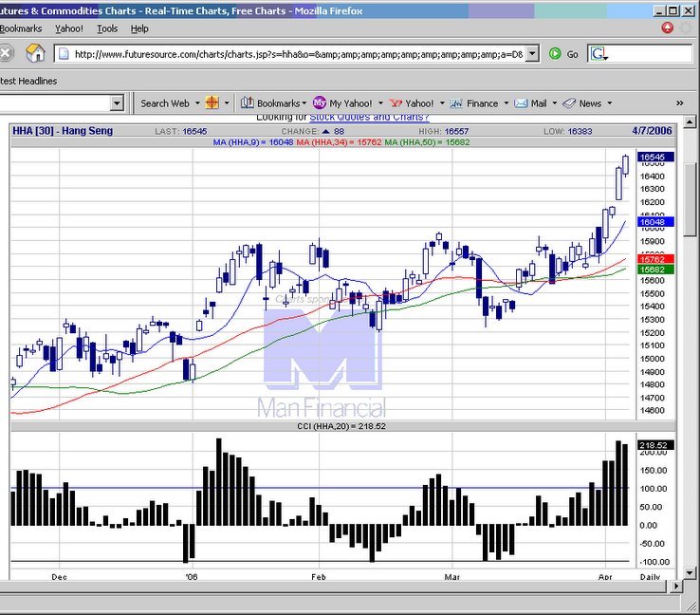Click the vertical scrollbar thumb
700x615 pixels.
[691, 199]
